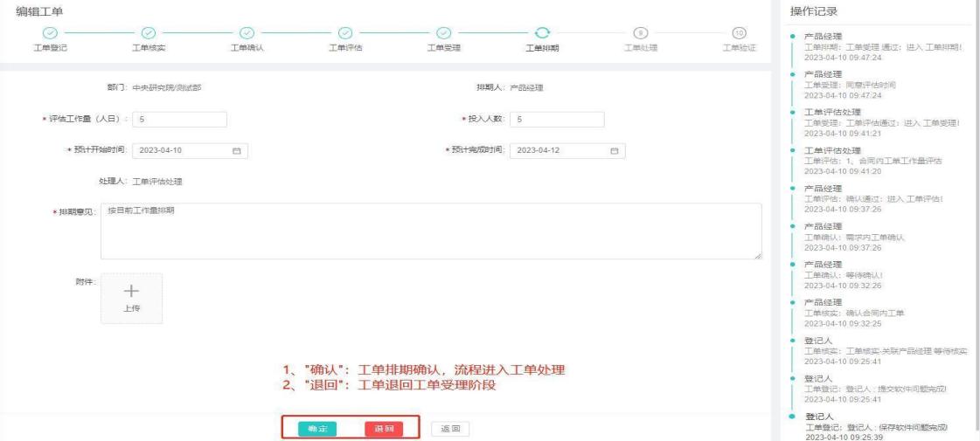Click inside the 排期意见 text area

(428, 231)
